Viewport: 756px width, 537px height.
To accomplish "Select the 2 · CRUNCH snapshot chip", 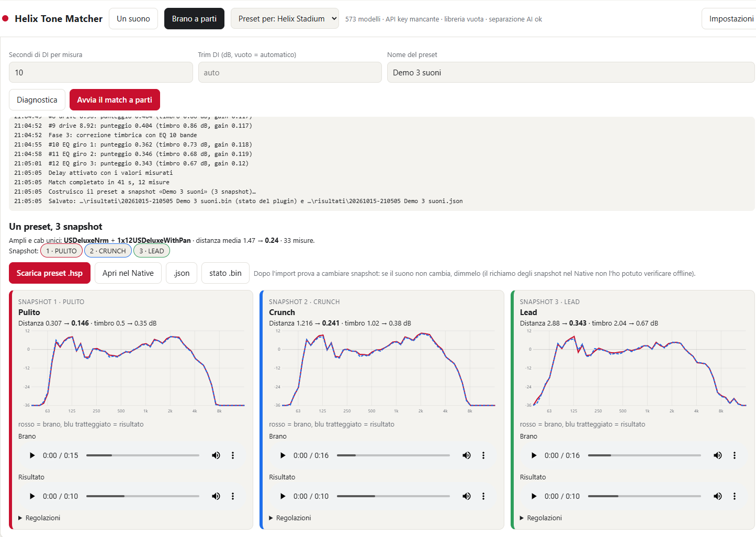I will 108,251.
